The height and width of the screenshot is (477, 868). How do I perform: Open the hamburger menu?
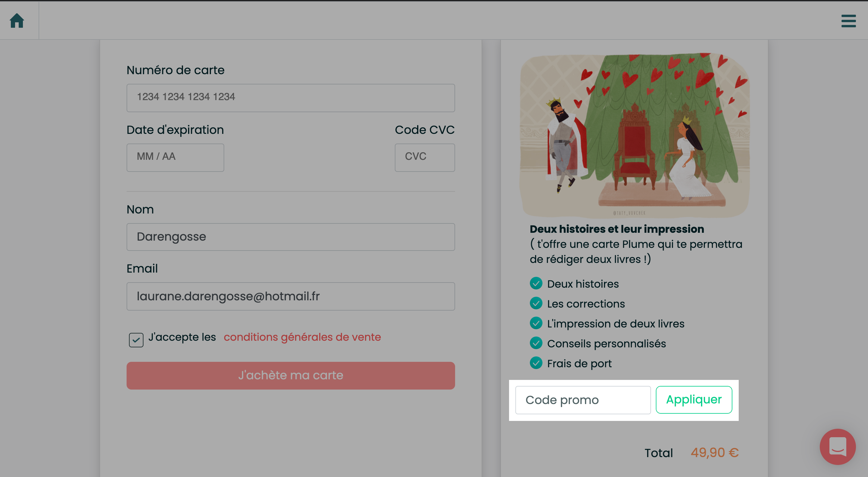tap(848, 21)
